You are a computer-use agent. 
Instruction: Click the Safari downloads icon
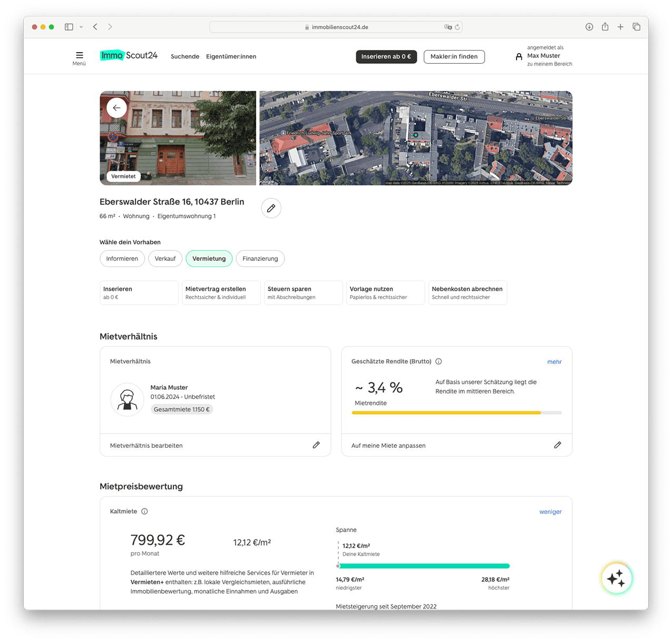(x=589, y=27)
